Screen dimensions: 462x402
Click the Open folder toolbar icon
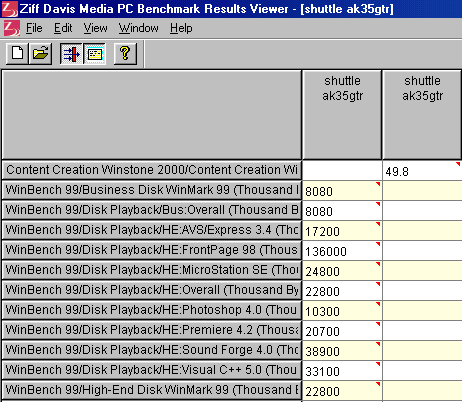40,53
